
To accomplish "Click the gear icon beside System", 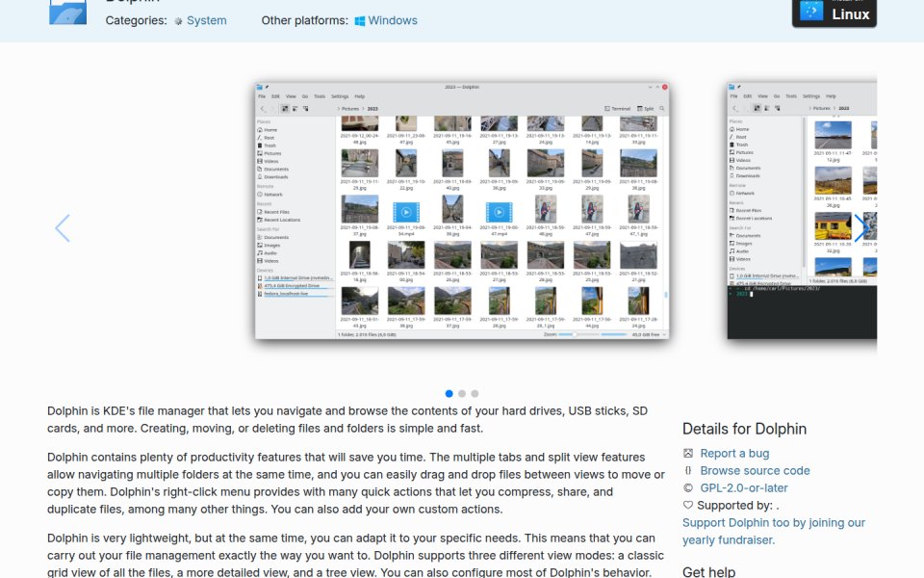I will click(178, 21).
